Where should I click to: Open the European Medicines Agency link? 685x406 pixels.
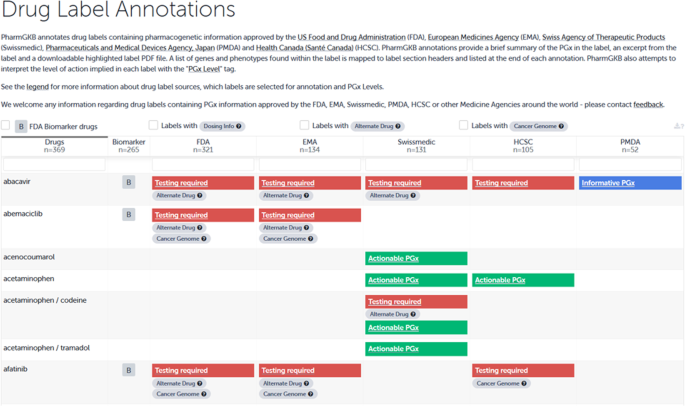pos(473,38)
